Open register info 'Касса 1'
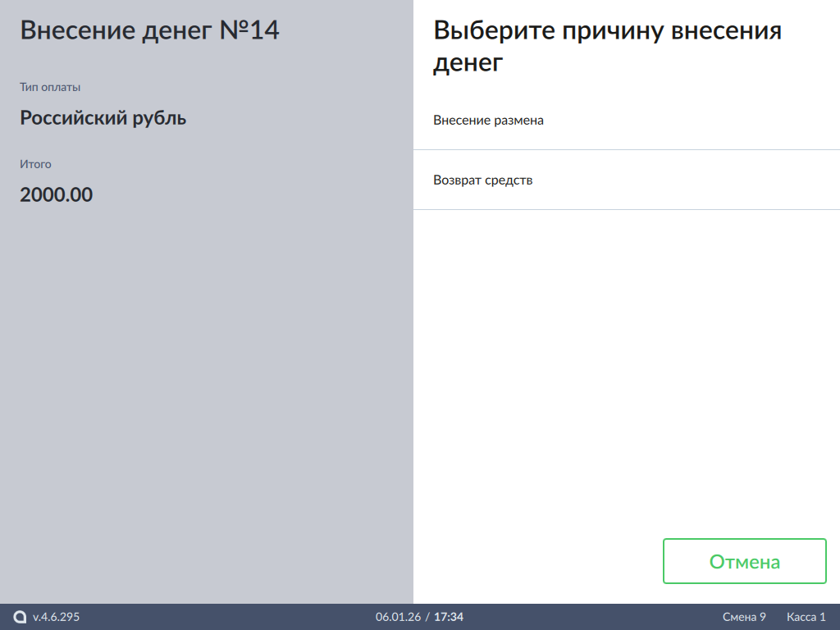Viewport: 840px width, 630px height. tap(806, 617)
